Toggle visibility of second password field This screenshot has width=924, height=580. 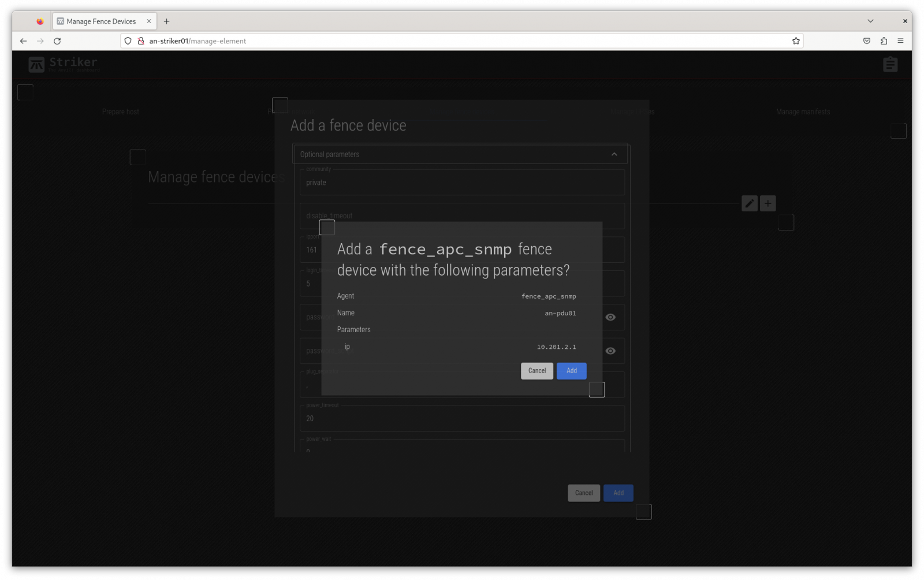click(610, 351)
